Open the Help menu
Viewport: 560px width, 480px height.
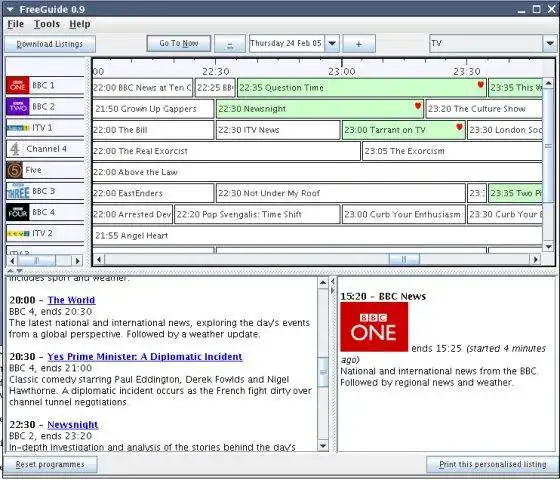80,24
